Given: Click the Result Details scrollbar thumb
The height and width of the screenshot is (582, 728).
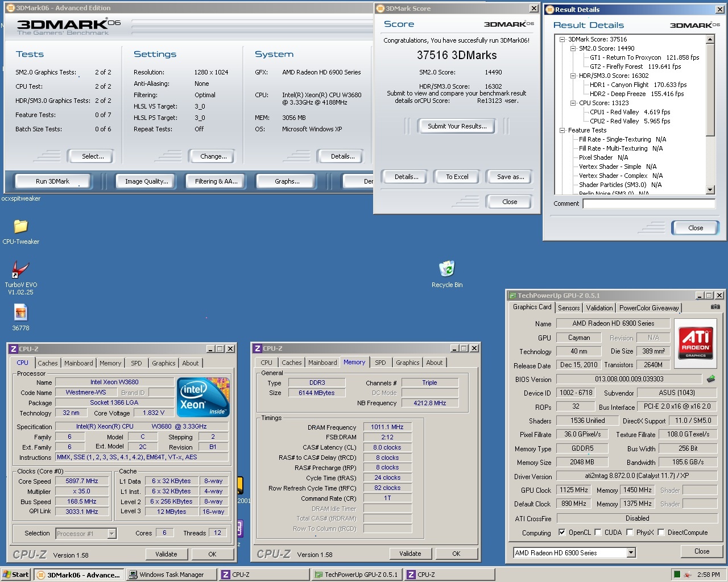Looking at the screenshot, I should (x=710, y=90).
